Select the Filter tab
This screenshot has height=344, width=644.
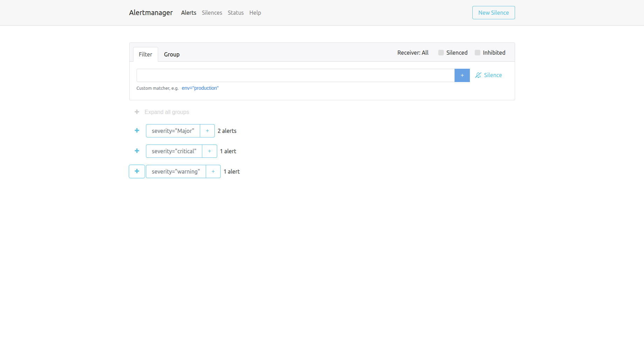(x=145, y=54)
